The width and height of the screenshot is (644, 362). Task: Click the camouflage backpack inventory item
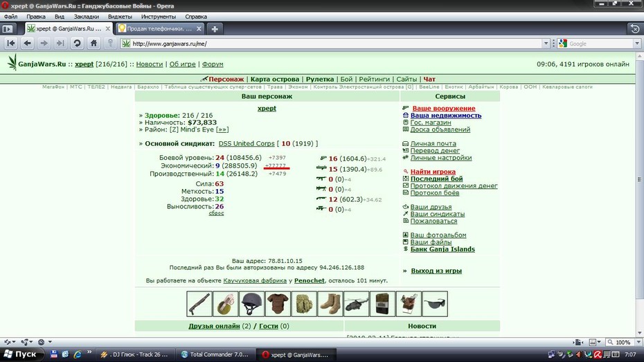[x=304, y=304]
